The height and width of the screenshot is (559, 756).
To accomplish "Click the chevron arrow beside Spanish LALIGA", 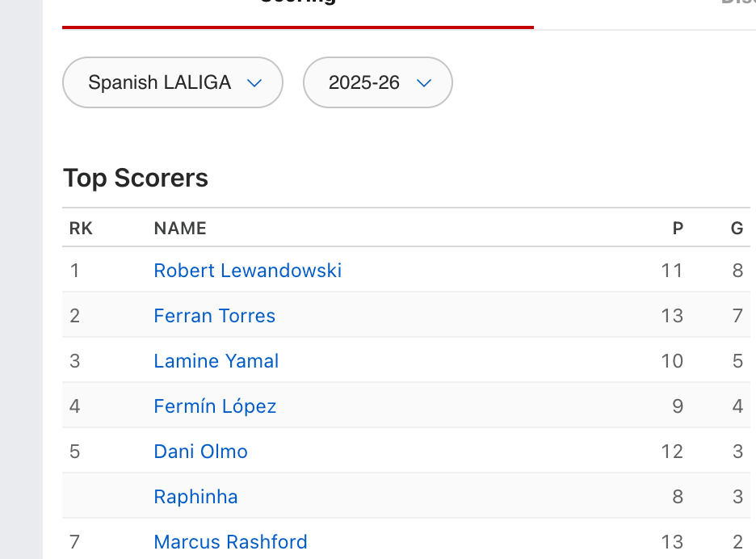I will click(x=254, y=82).
